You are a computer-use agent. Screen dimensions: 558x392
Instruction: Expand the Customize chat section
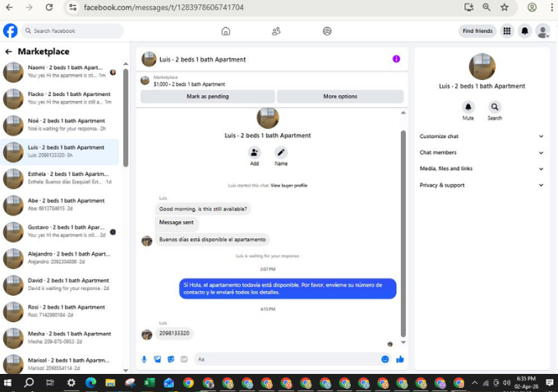coord(482,136)
